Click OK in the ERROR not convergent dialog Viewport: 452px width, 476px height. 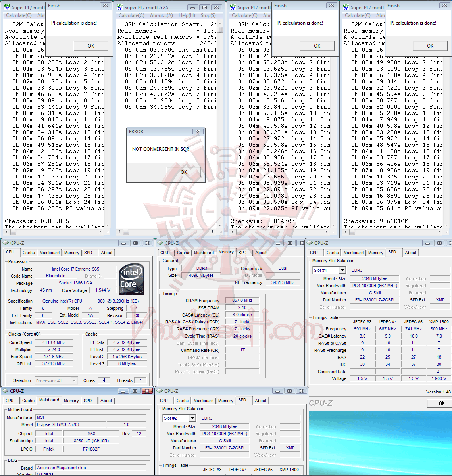coord(183,172)
